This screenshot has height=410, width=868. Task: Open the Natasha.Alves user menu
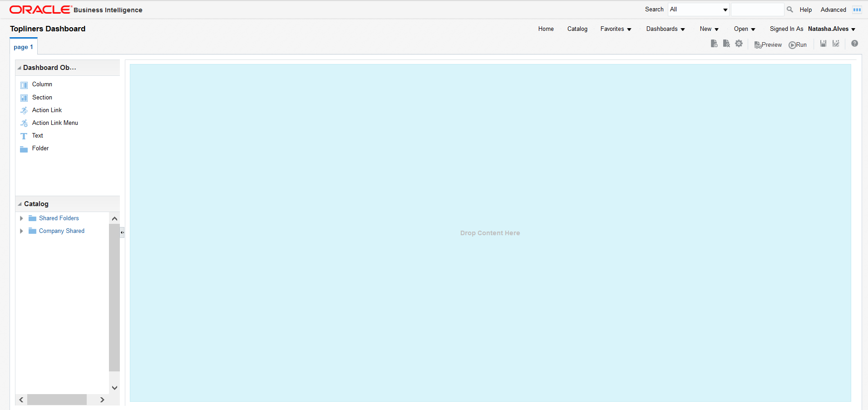tap(832, 29)
